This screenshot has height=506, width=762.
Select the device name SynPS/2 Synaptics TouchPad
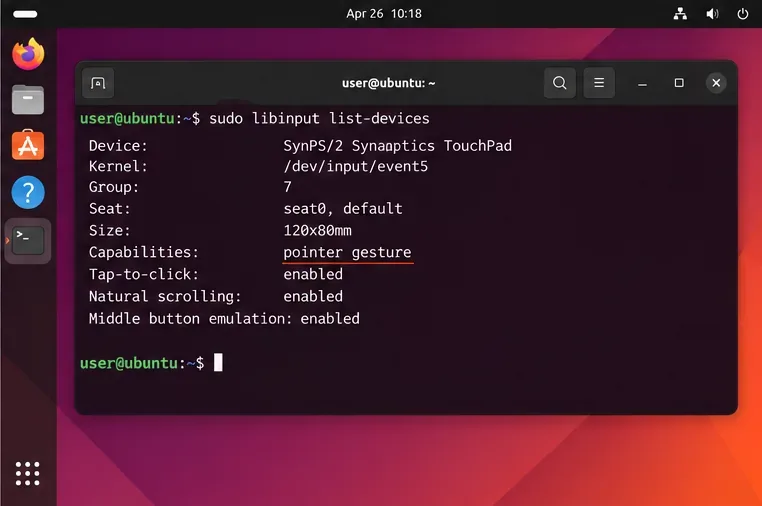398,146
